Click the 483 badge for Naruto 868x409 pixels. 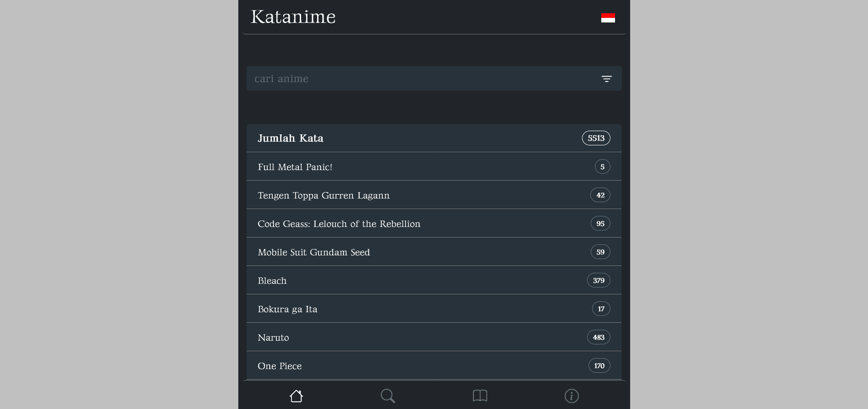click(x=599, y=337)
